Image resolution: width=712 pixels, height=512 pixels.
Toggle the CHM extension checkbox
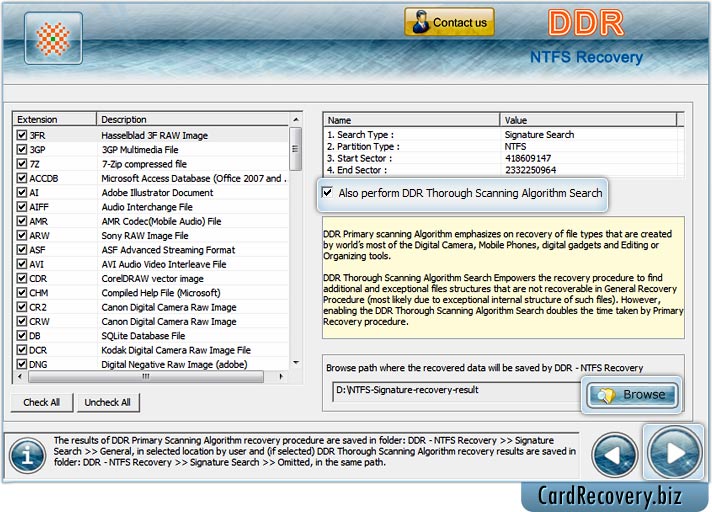click(x=21, y=293)
